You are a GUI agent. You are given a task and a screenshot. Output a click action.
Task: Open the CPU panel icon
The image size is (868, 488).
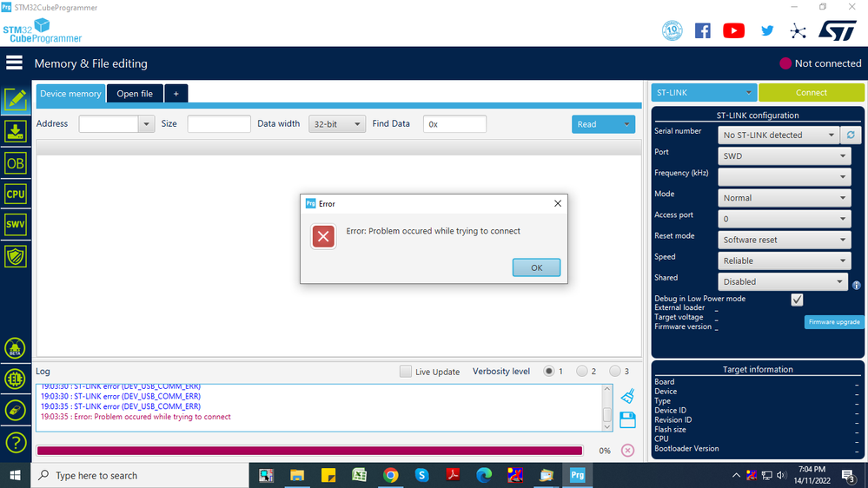15,195
